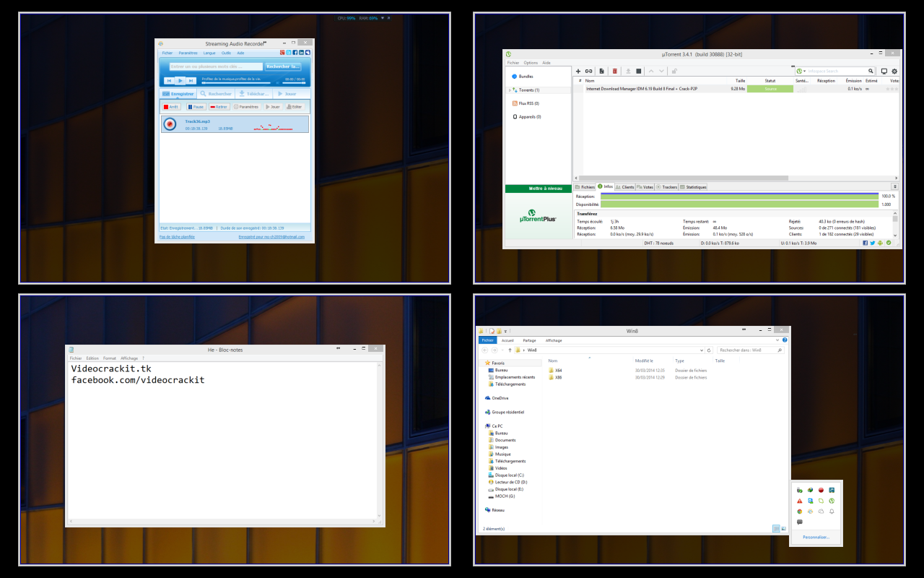Select the Internet Download Manager torrent row
The height and width of the screenshot is (578, 924).
[736, 89]
